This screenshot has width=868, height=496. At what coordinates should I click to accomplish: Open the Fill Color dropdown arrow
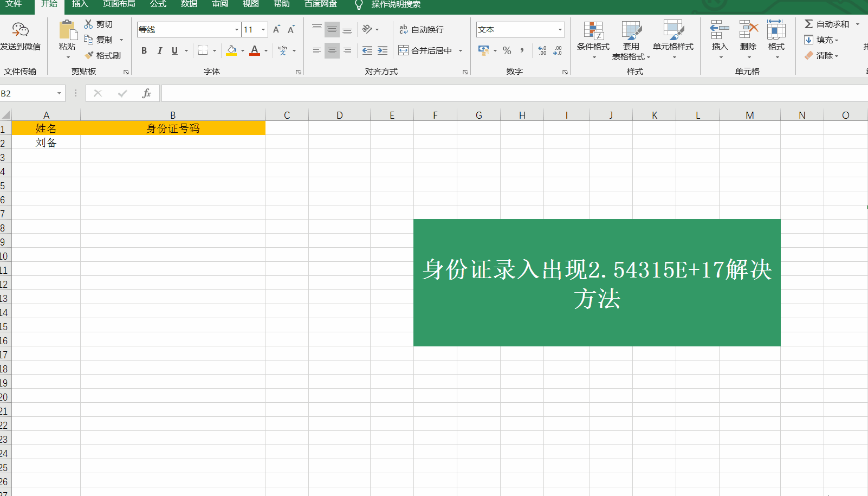[242, 50]
